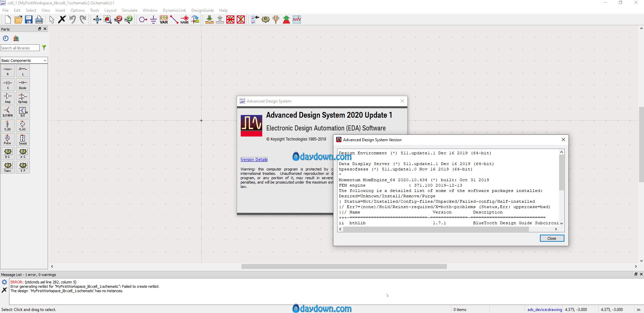Screen dimensions: 644x313
Task: Place an inductor L from the Parts palette
Action: tap(23, 71)
